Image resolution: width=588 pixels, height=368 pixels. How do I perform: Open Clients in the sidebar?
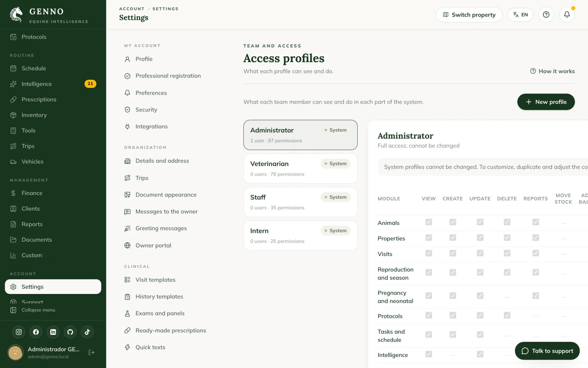pyautogui.click(x=53, y=209)
